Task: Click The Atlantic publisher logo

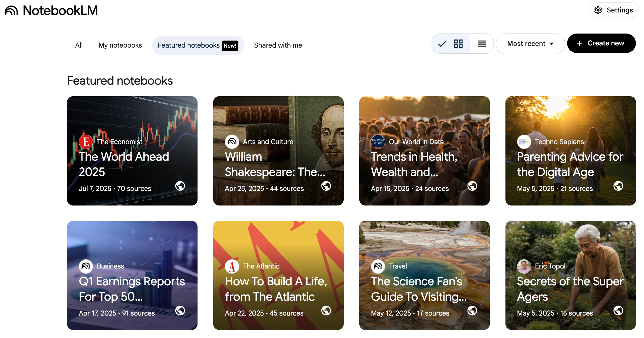Action: (x=232, y=266)
